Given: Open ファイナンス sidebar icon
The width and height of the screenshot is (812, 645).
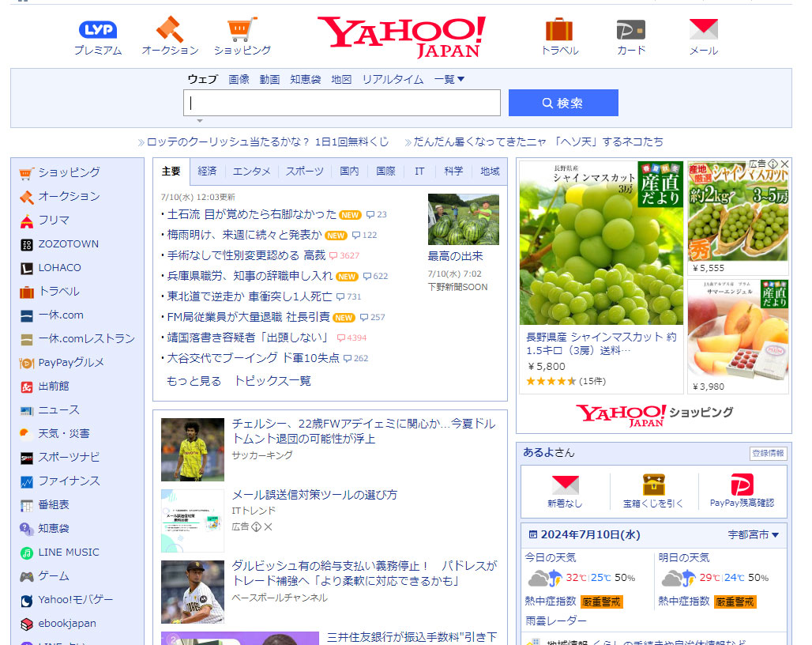Looking at the screenshot, I should (26, 482).
